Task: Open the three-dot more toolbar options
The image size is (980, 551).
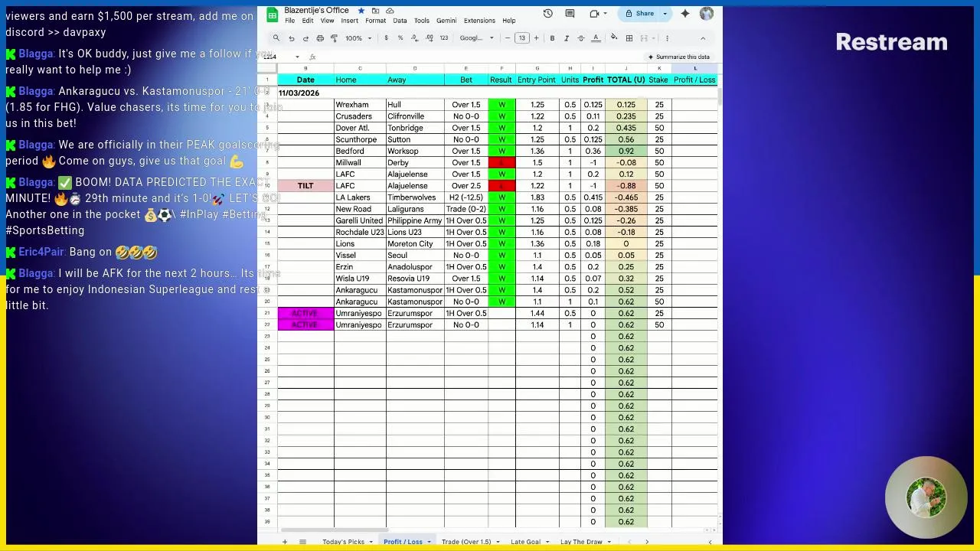Action: (x=667, y=38)
